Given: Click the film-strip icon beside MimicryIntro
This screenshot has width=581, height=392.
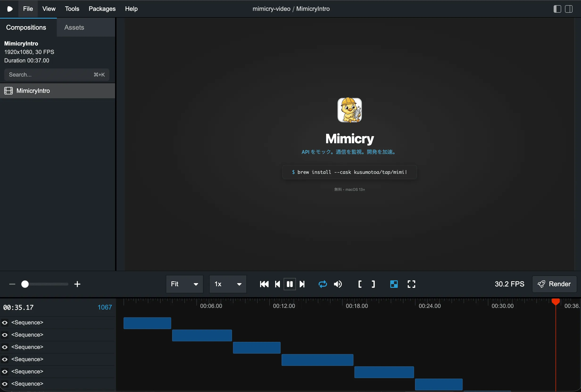Looking at the screenshot, I should pyautogui.click(x=8, y=91).
